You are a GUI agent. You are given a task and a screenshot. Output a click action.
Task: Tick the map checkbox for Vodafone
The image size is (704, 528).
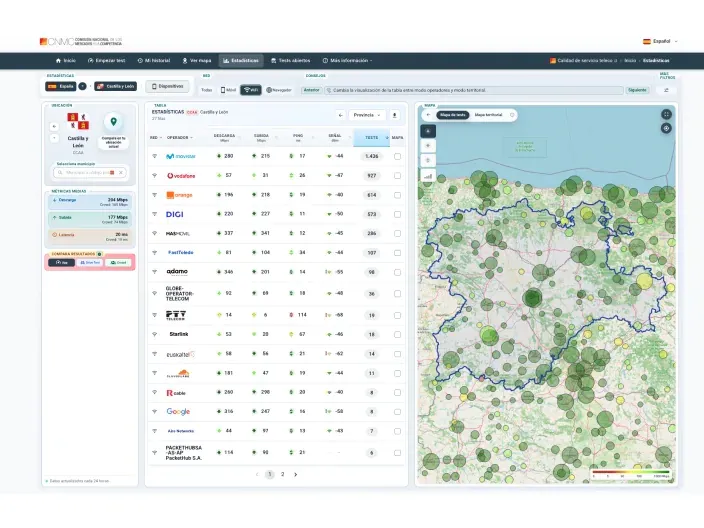tap(397, 176)
